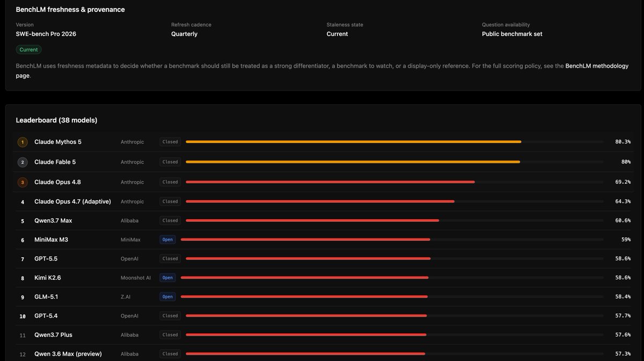Click the Closed badge for GPT-5.4

click(x=170, y=316)
